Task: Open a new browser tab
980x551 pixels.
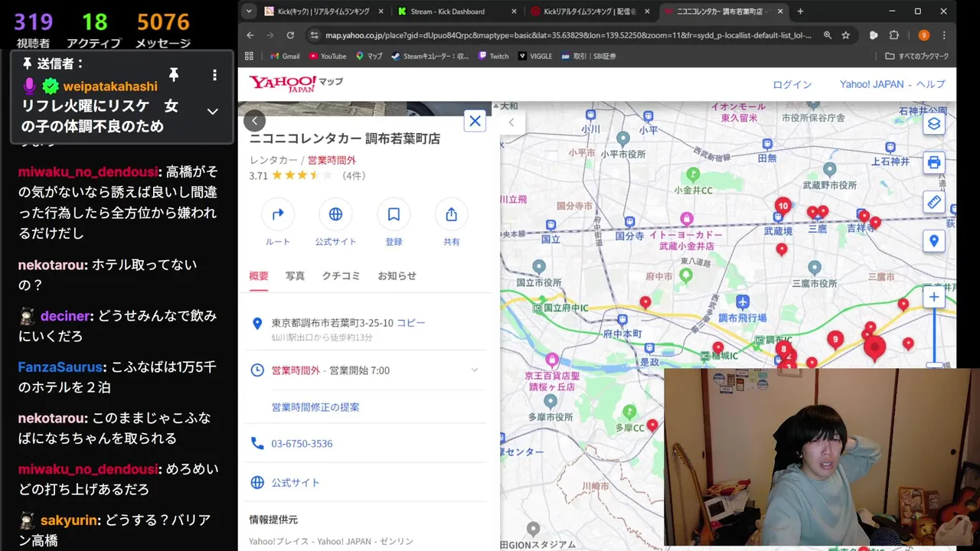Action: pyautogui.click(x=800, y=11)
